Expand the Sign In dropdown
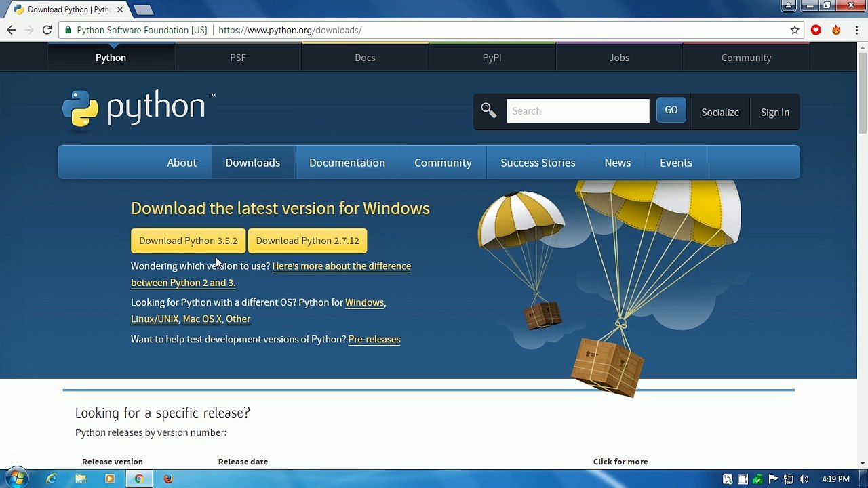Viewport: 868px width, 488px height. [774, 112]
